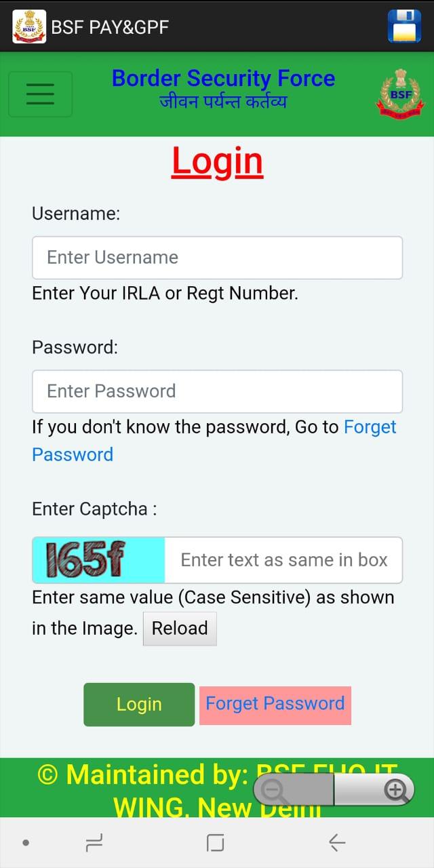This screenshot has height=868, width=434.
Task: Tap the red Login heading
Action: click(217, 161)
